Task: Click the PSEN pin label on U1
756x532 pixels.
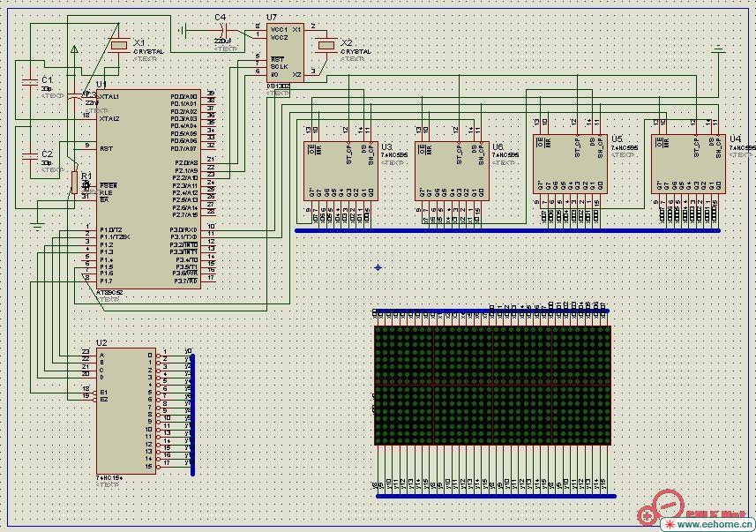Action: pos(108,185)
